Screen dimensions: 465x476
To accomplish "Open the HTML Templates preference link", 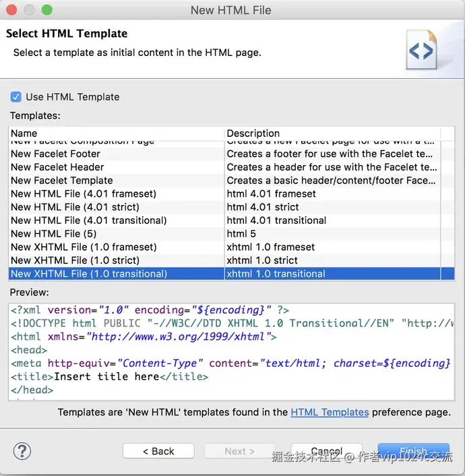I will click(x=330, y=412).
